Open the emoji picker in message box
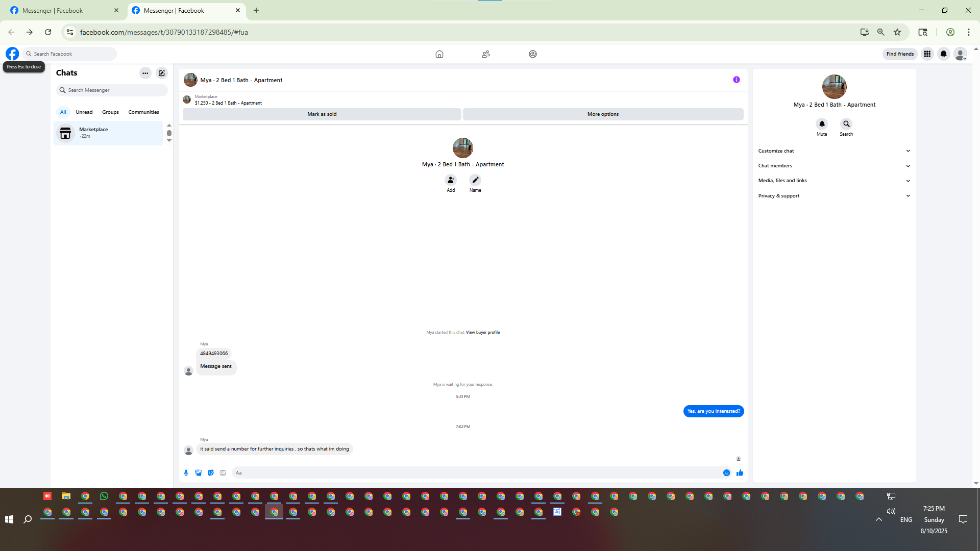980x551 pixels. [726, 473]
